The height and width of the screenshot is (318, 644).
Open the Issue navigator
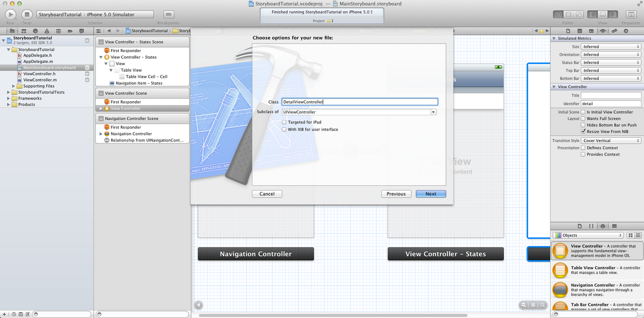pos(47,31)
